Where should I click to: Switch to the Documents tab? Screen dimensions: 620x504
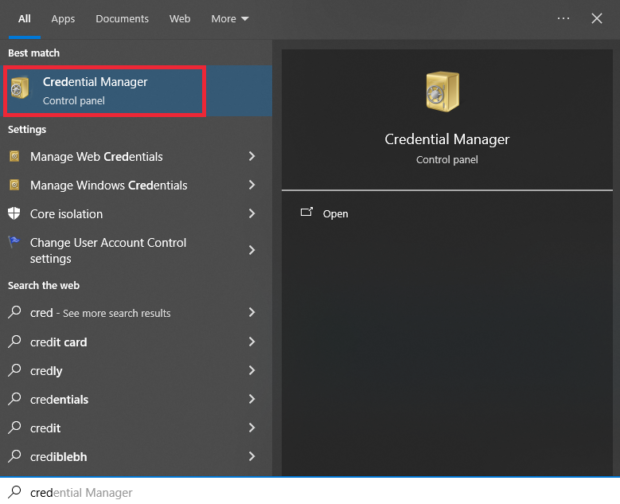click(121, 18)
